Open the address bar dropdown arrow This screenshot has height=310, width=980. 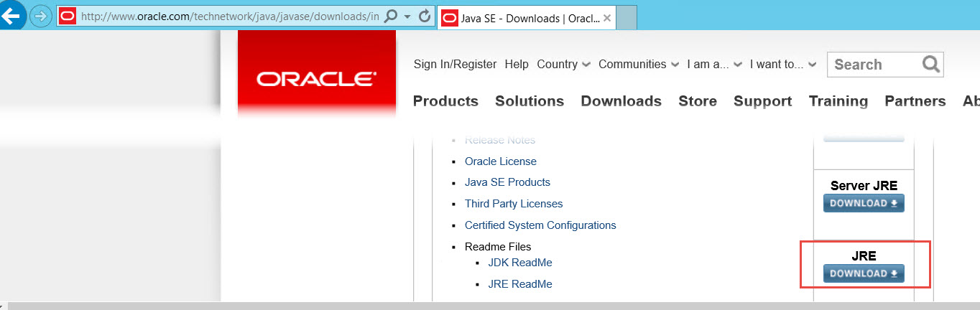point(408,16)
